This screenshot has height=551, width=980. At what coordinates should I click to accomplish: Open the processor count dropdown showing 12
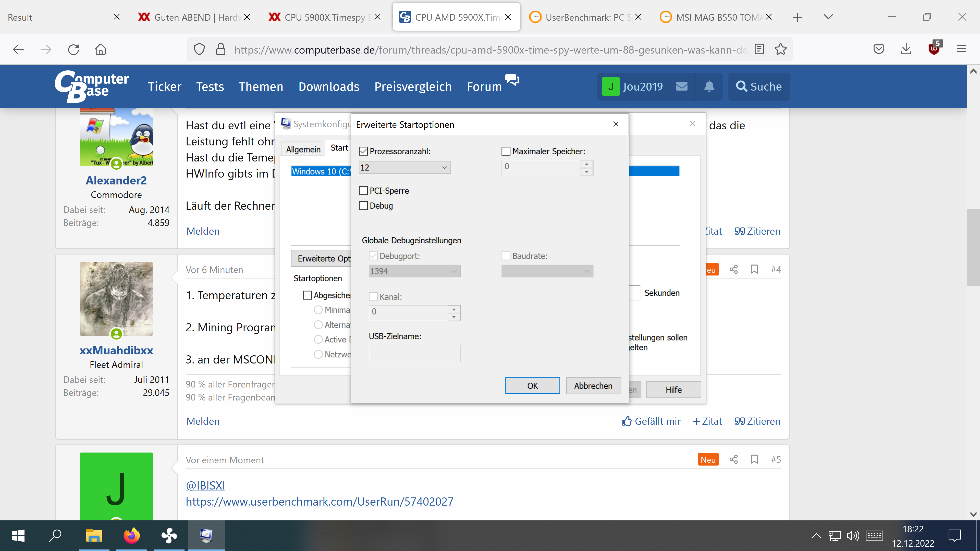tap(405, 167)
